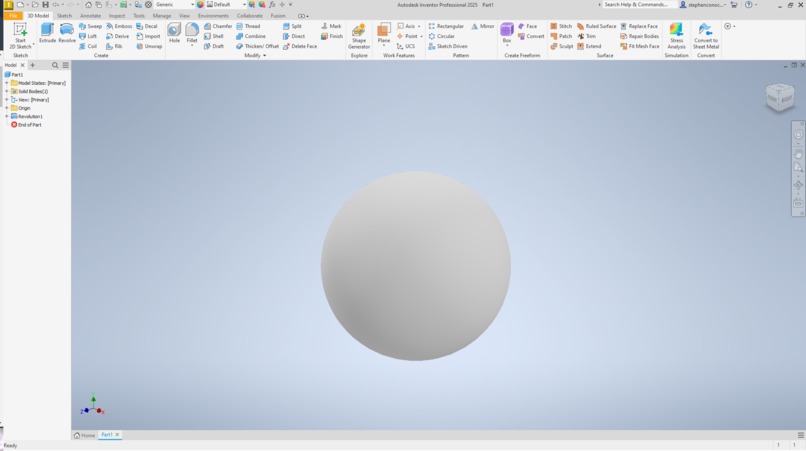Select the Rectangular pattern tool
Viewport: 806px width, 451px height.
tap(446, 26)
